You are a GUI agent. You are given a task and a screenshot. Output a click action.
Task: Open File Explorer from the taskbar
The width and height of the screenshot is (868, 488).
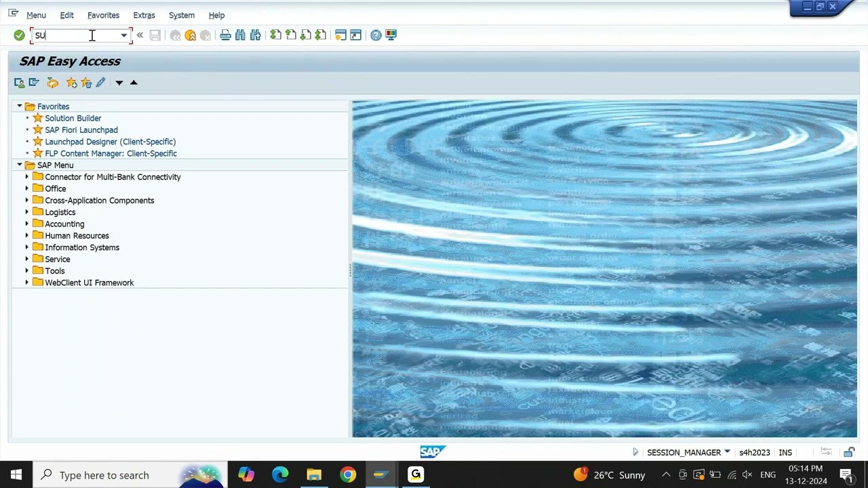coord(314,475)
